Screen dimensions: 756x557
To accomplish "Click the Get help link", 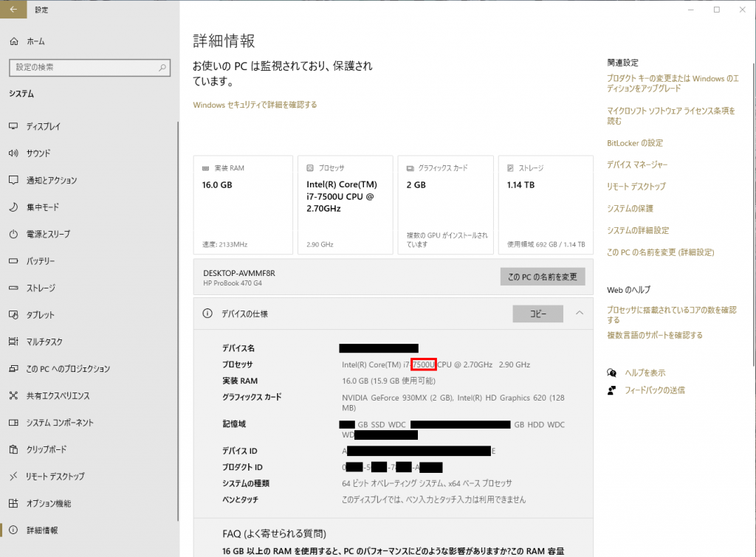I will 645,373.
